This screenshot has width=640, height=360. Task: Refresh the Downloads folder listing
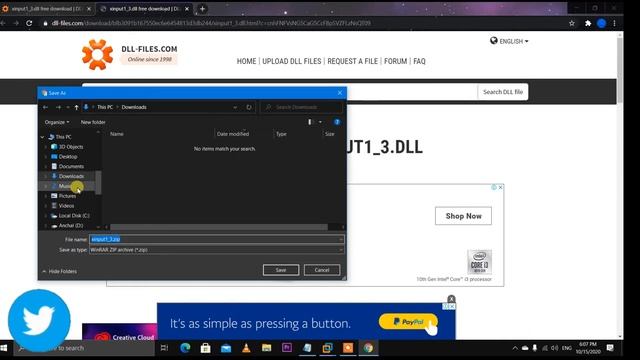(249, 107)
